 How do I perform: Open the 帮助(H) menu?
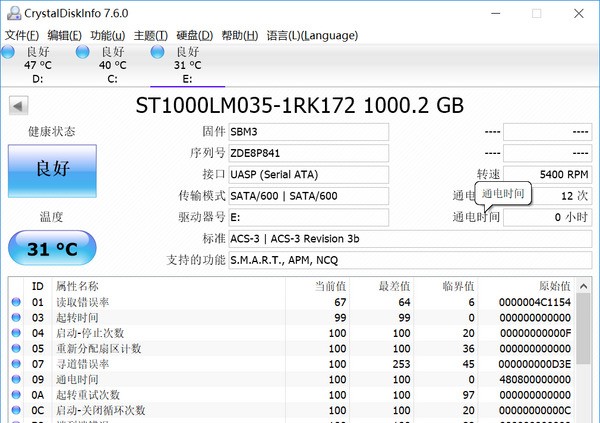(240, 36)
